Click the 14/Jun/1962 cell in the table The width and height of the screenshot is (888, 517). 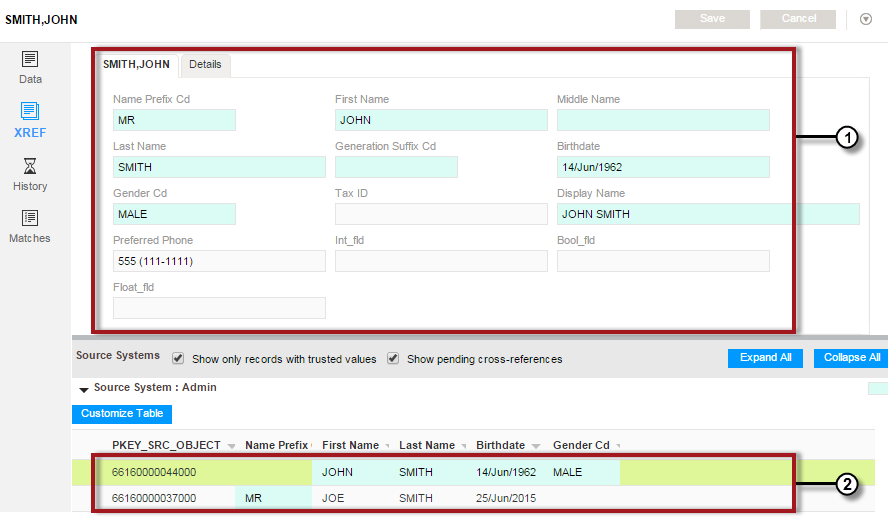pos(506,472)
